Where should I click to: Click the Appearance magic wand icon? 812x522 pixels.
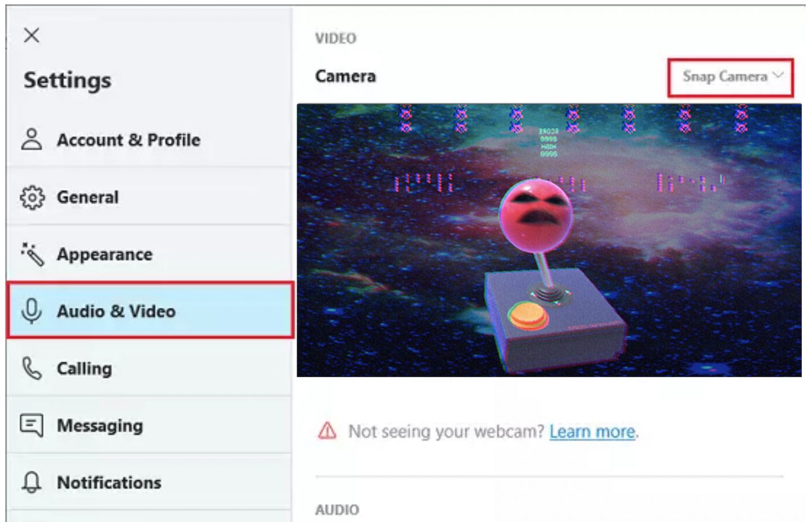click(32, 253)
